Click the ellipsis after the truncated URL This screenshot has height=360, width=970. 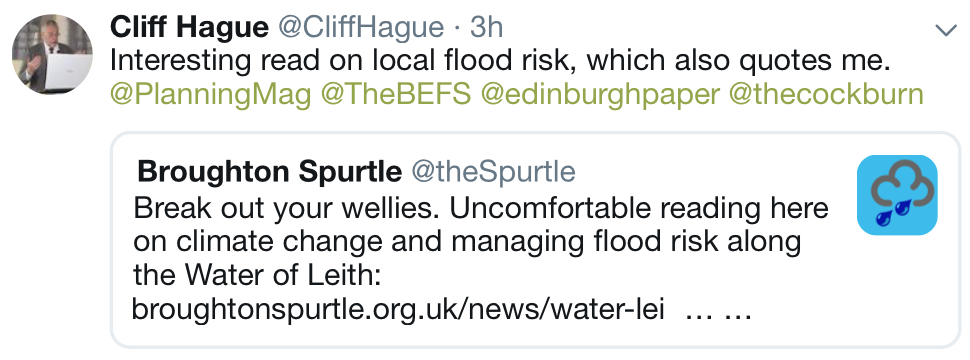pos(719,312)
